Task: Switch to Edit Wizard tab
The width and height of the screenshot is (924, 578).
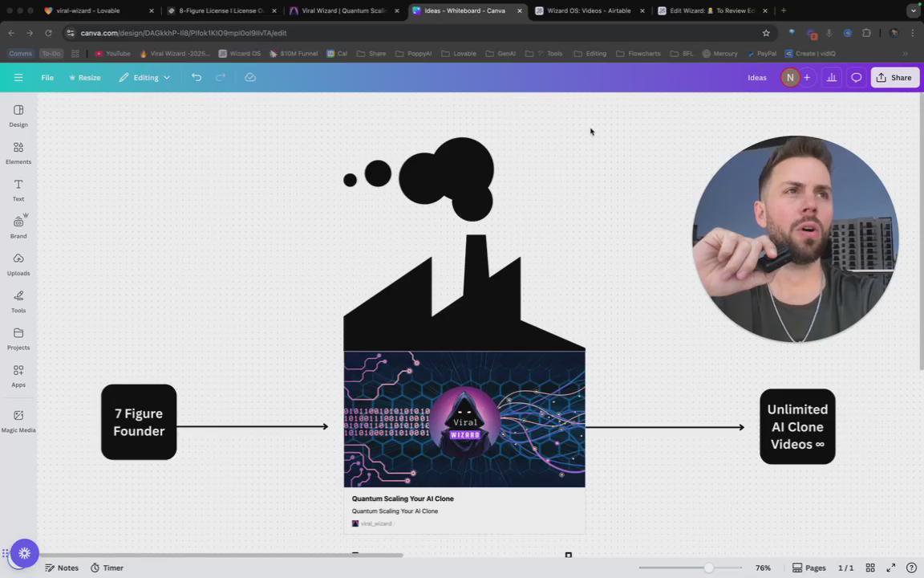Action: [x=712, y=10]
